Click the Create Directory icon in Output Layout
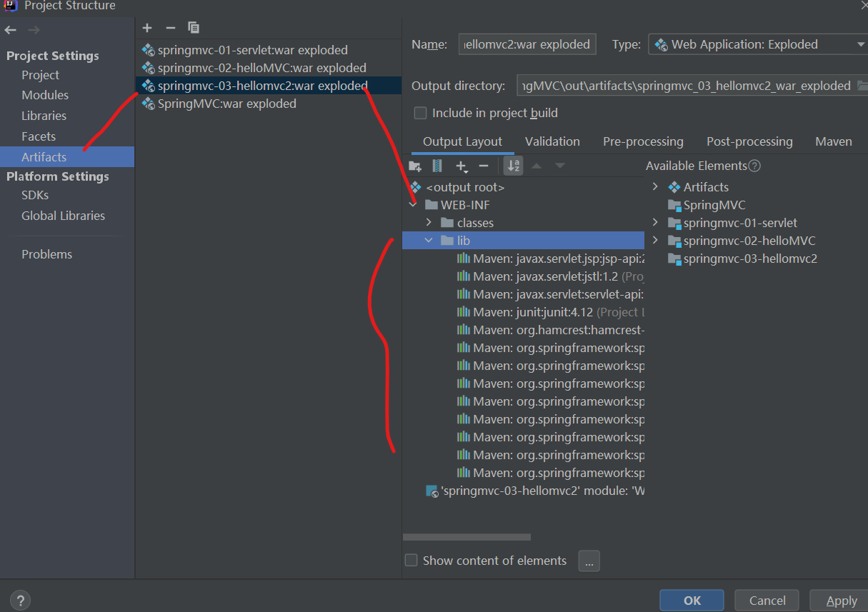This screenshot has height=612, width=868. coord(415,166)
